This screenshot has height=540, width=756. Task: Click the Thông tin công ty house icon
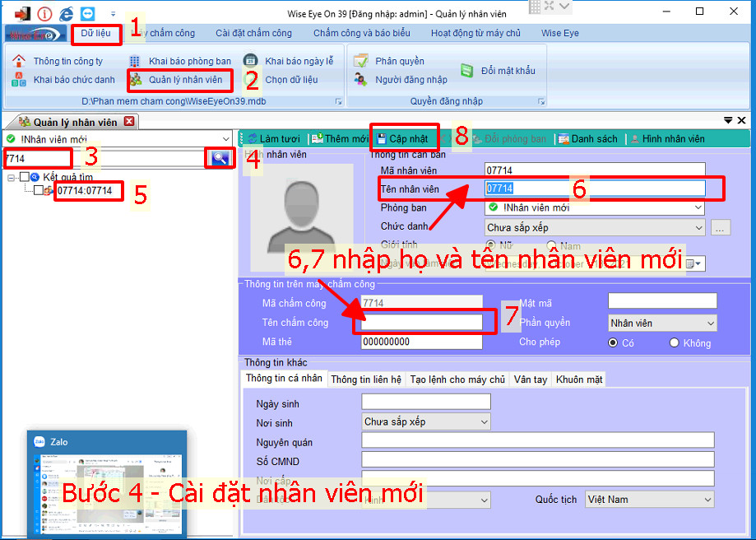tap(18, 61)
